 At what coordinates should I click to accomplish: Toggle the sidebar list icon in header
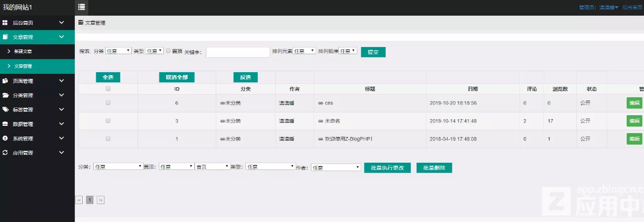coord(81,7)
